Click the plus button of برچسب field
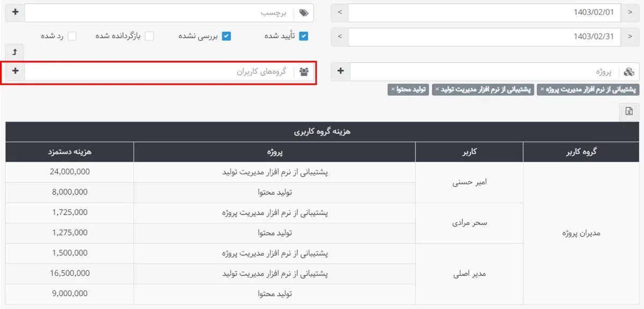 click(15, 12)
